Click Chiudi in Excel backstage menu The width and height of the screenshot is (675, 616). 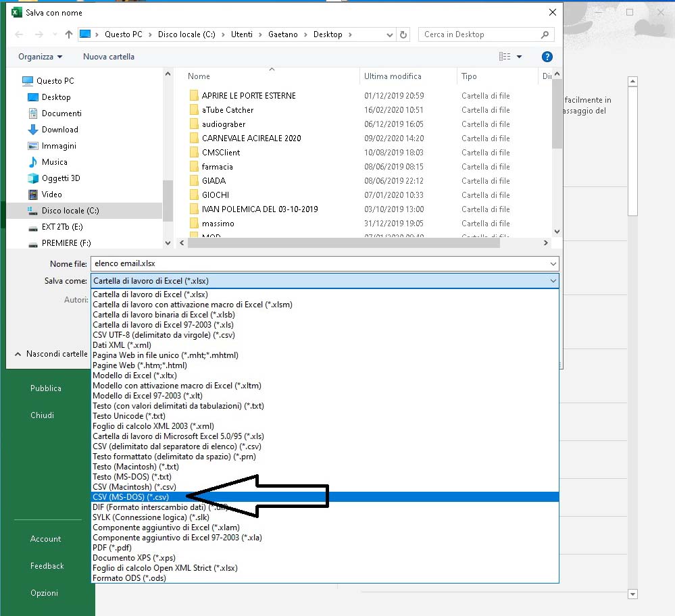[x=42, y=415]
